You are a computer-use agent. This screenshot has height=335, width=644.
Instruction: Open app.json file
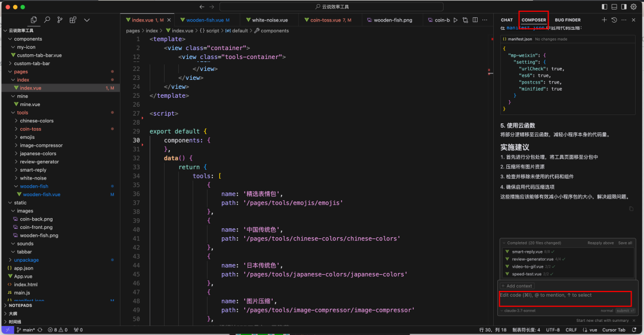(x=23, y=268)
